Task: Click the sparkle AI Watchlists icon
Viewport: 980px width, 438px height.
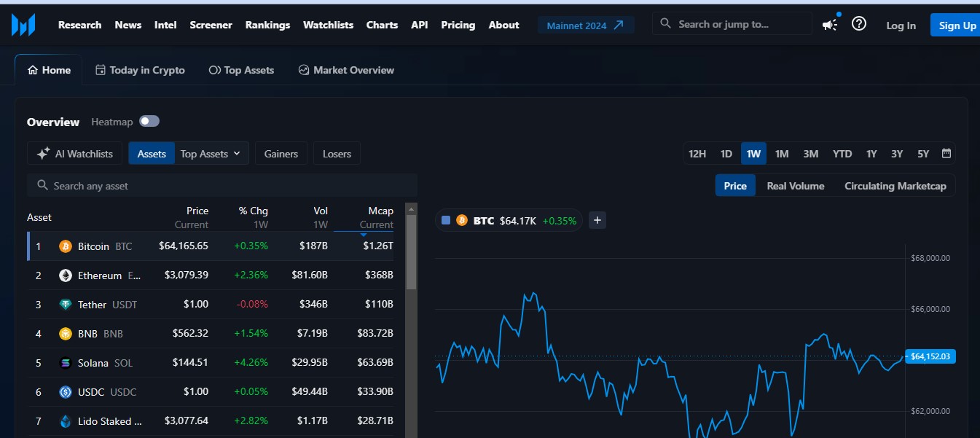Action: click(x=43, y=154)
